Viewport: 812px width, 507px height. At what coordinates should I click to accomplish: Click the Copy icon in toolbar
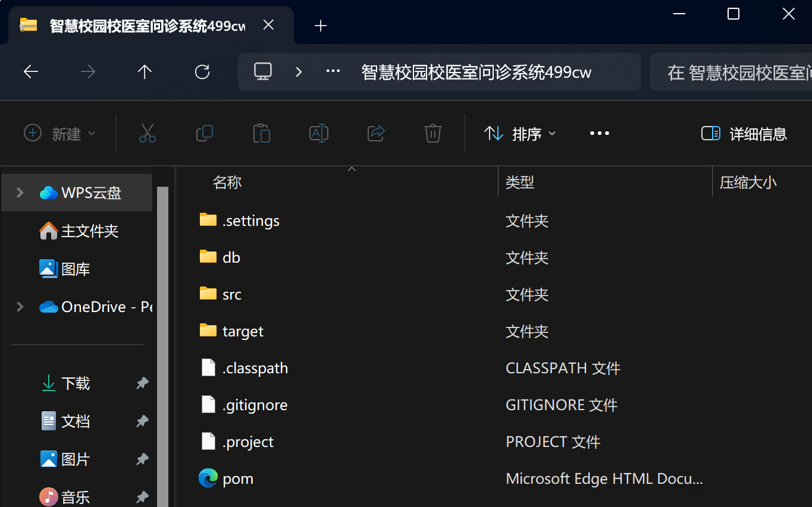coord(205,133)
